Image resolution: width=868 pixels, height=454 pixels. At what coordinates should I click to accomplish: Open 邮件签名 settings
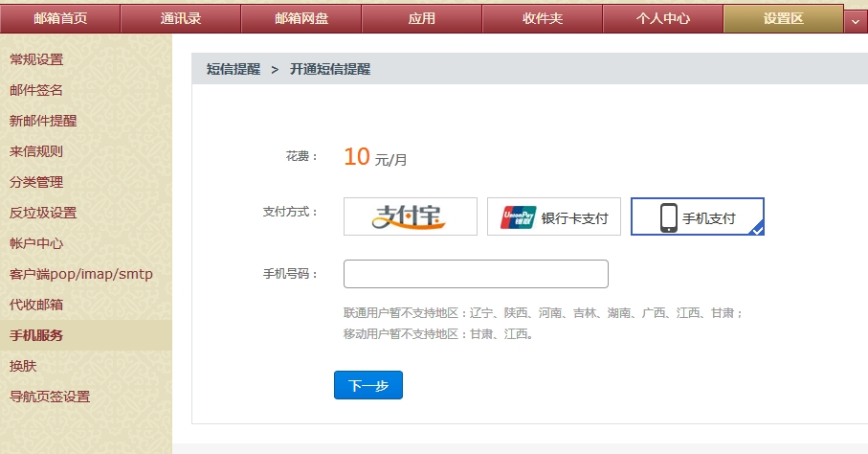coord(36,90)
